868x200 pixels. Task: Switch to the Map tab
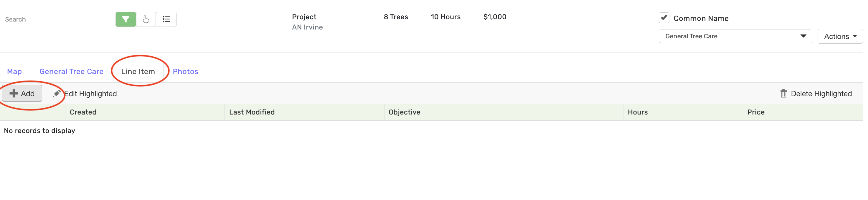coord(14,71)
